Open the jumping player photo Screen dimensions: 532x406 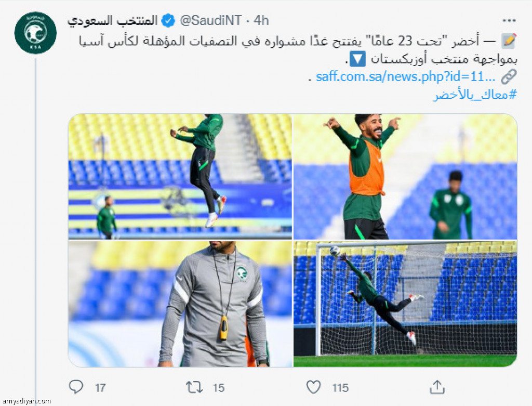180,177
